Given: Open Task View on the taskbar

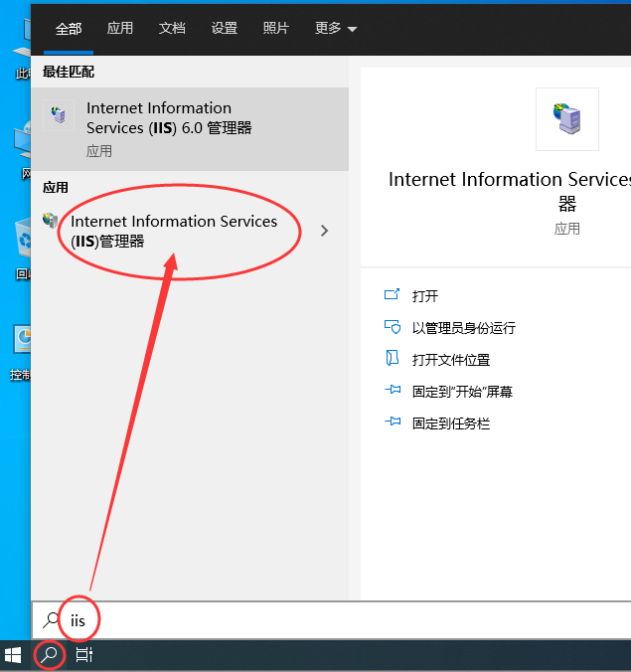Looking at the screenshot, I should point(83,655).
